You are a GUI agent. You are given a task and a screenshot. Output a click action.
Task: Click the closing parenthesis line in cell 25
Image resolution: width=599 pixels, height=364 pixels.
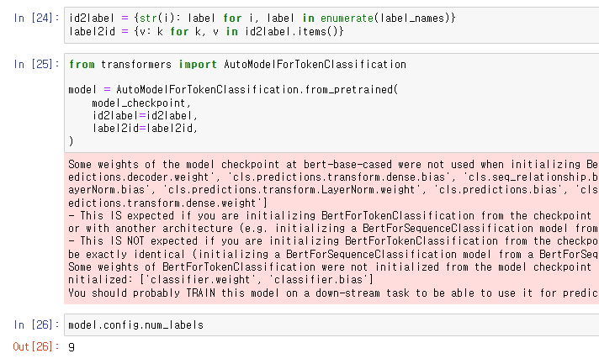click(71, 141)
